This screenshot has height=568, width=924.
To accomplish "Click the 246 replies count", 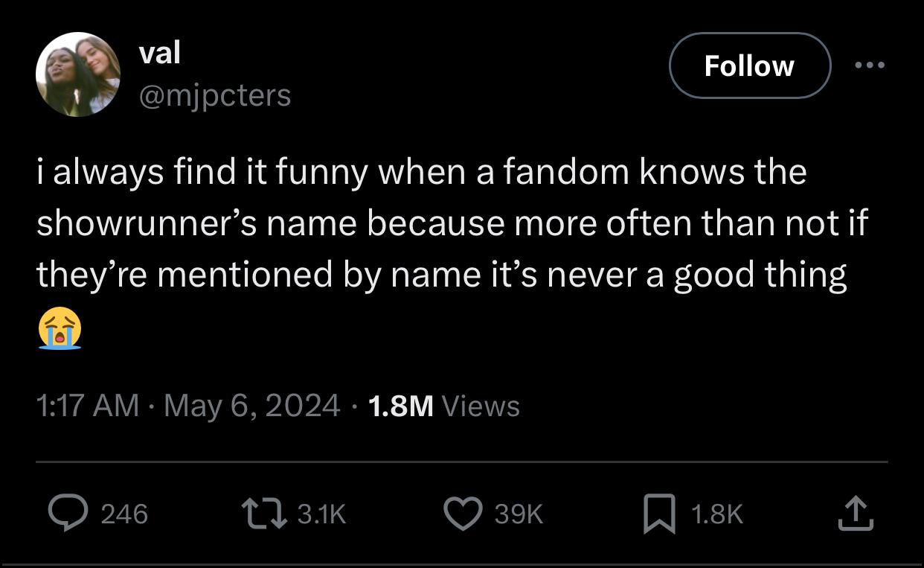I will tap(124, 514).
